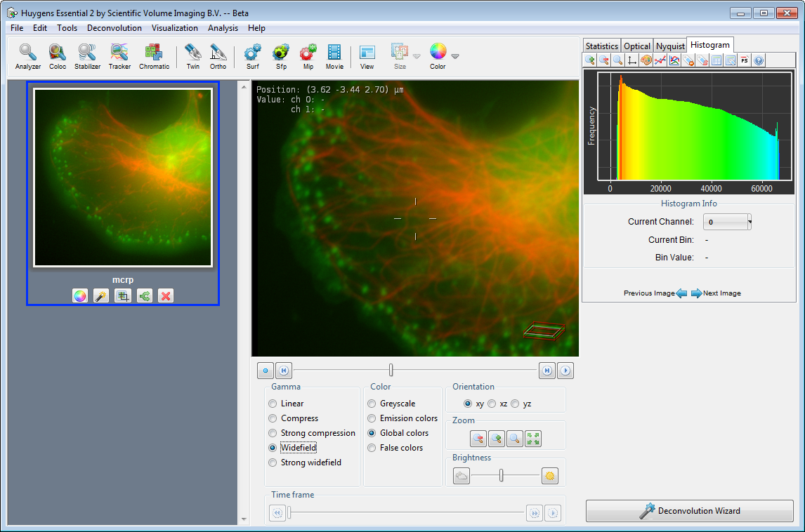Switch orientation to xz

pyautogui.click(x=492, y=404)
